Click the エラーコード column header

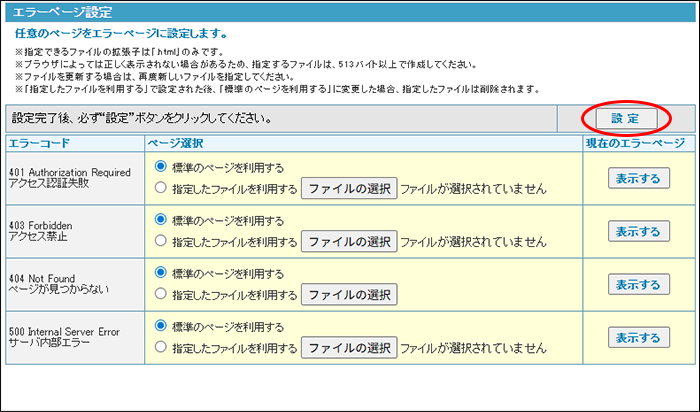40,144
